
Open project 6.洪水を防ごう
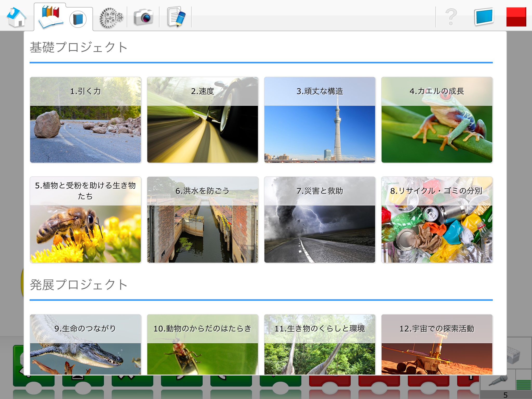[203, 220]
